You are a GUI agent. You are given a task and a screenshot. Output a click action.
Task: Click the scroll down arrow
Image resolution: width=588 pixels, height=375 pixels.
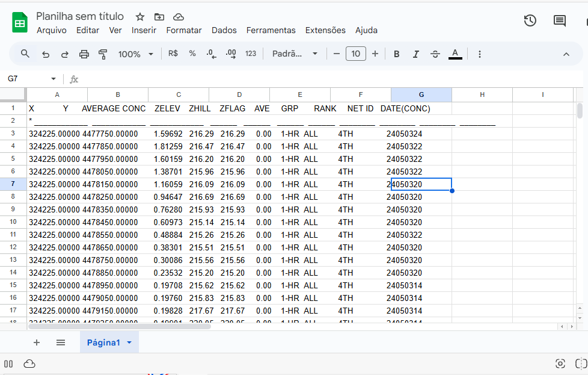(580, 318)
